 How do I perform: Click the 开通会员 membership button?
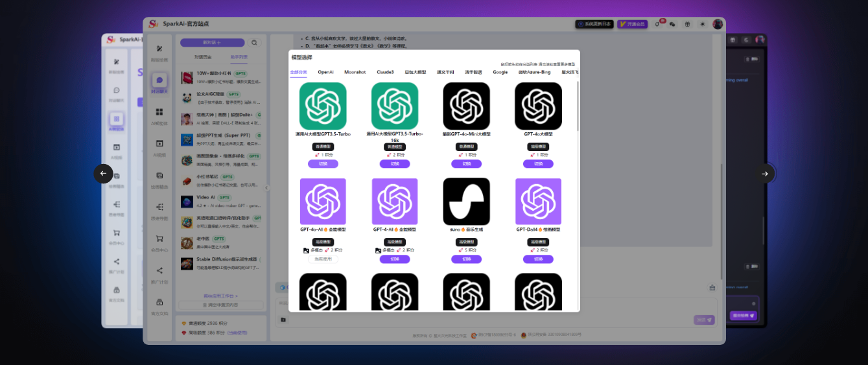point(632,24)
